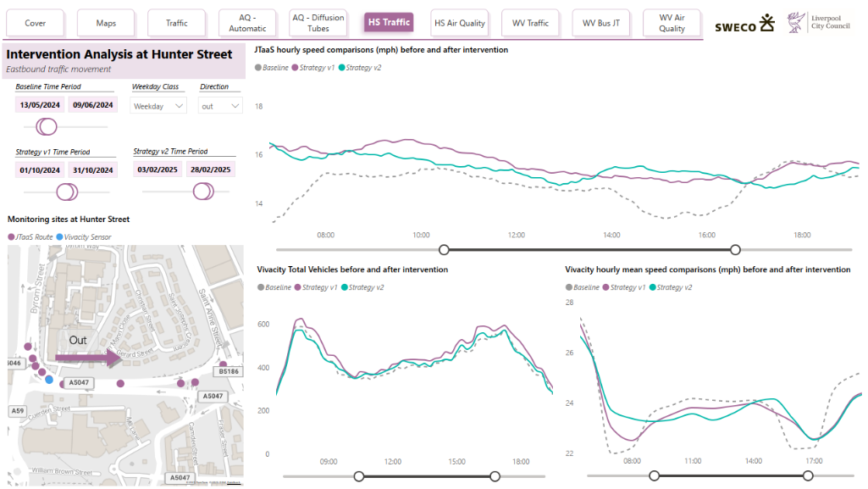Click the Baseline legend dot in the JTaaS speed chart
868x489 pixels.
[x=258, y=67]
